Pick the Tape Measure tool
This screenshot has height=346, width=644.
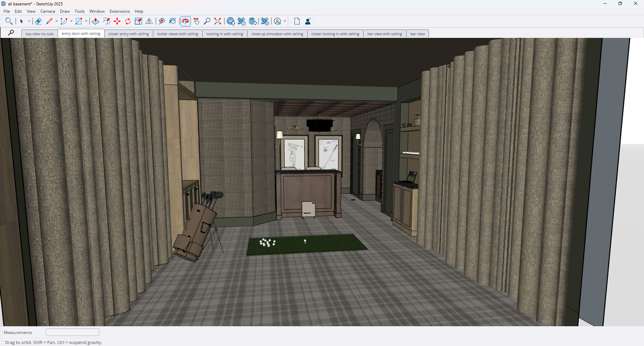click(162, 21)
